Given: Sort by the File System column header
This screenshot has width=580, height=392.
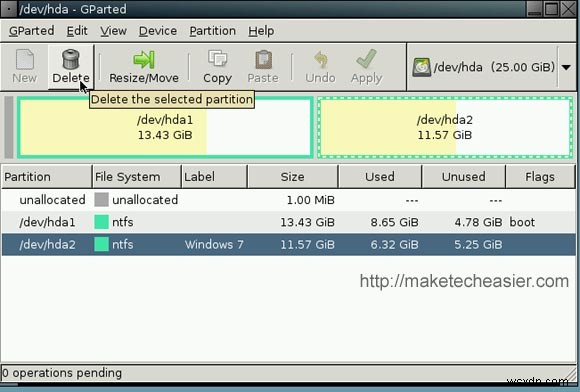Looking at the screenshot, I should pos(136,177).
